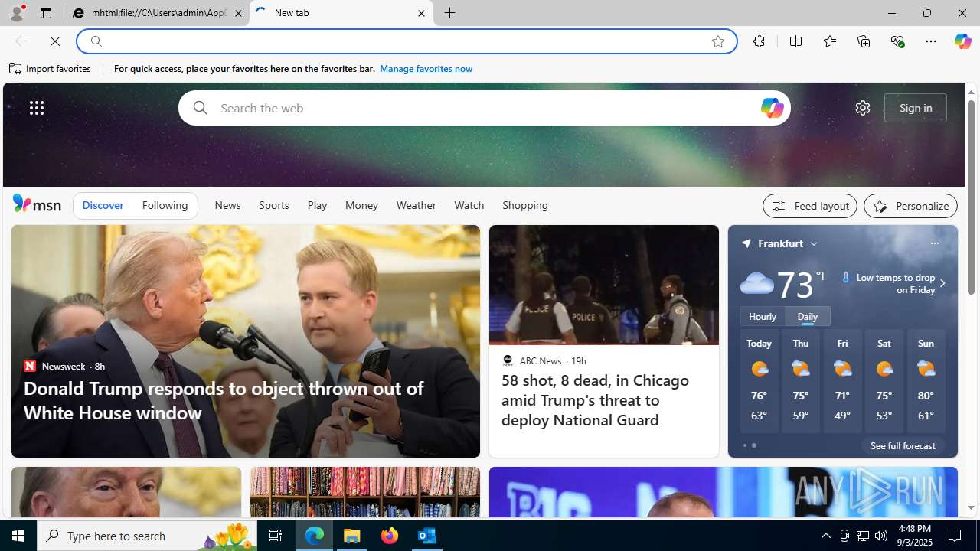The width and height of the screenshot is (980, 551).
Task: Open Browser essentials icon
Action: [897, 41]
